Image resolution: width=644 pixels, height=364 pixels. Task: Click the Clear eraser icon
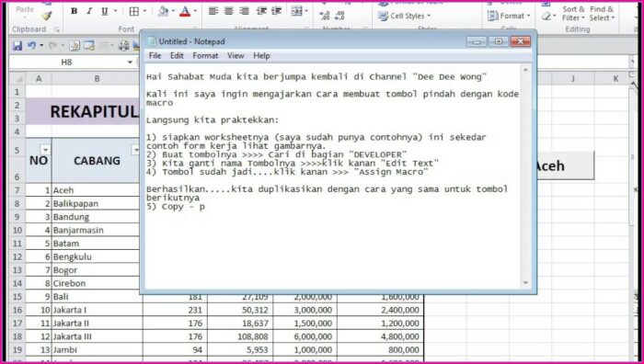[546, 17]
